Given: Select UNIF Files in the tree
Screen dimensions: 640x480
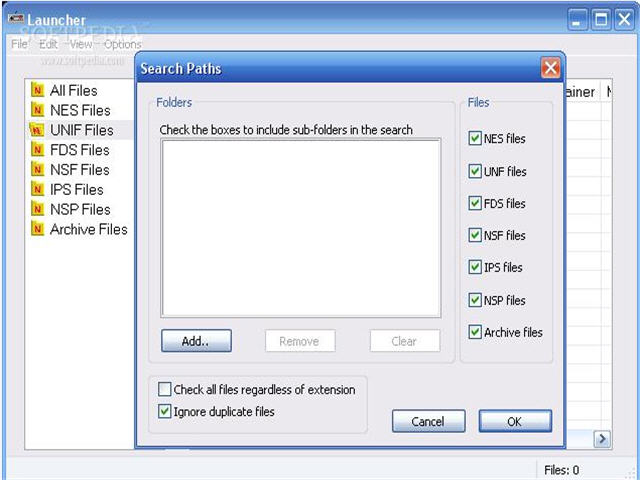Looking at the screenshot, I should pyautogui.click(x=82, y=130).
